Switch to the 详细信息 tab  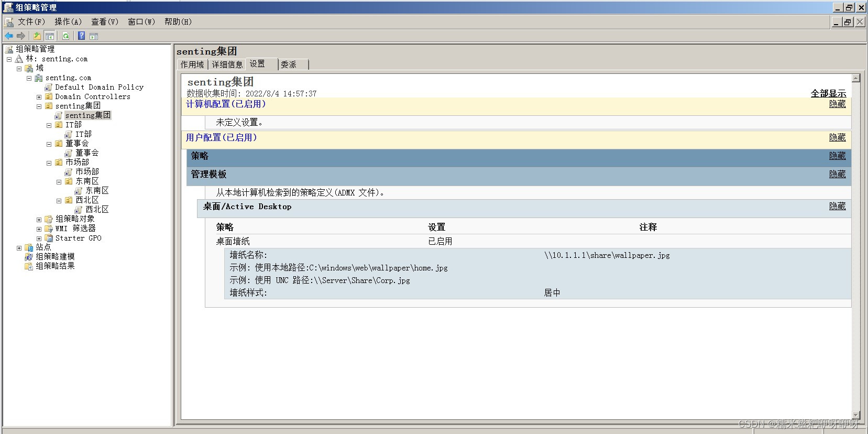tap(227, 64)
